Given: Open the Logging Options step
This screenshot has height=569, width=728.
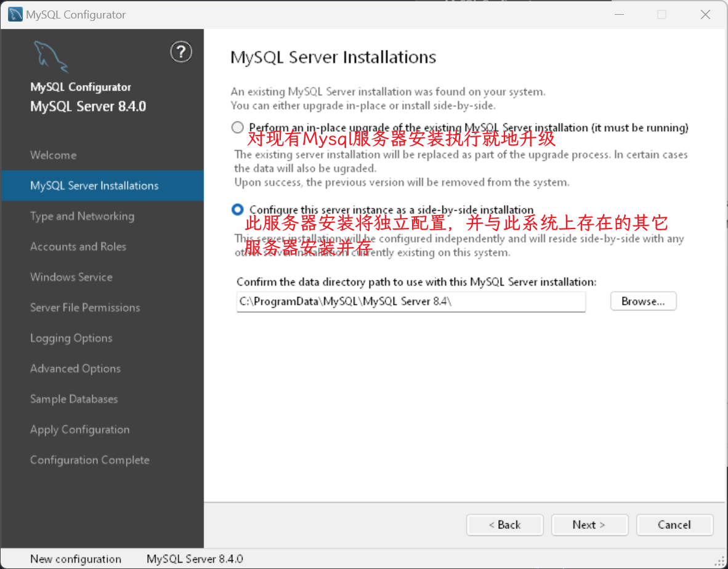Looking at the screenshot, I should coord(71,338).
